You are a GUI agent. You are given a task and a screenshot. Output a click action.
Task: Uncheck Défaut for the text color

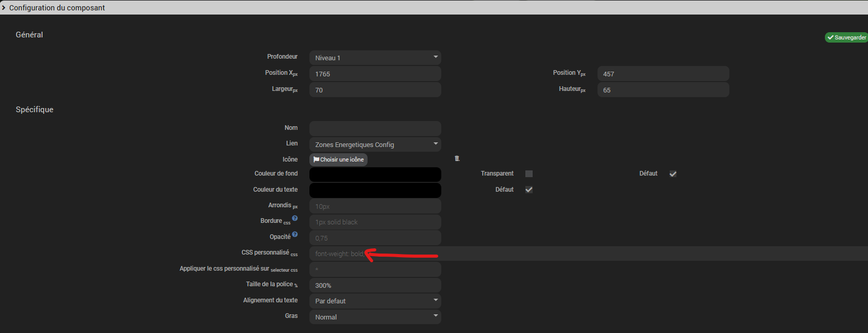point(528,190)
